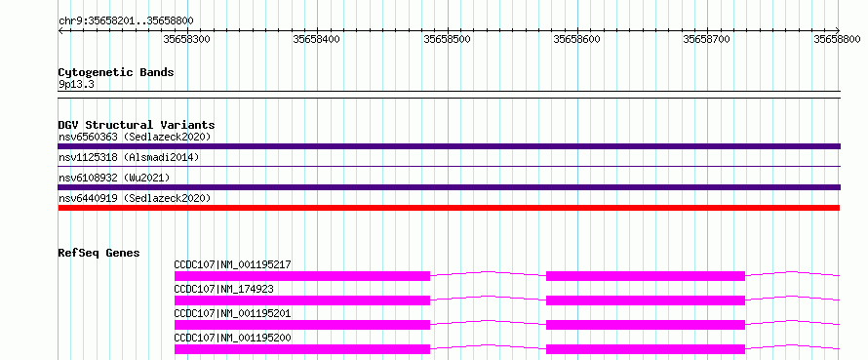This screenshot has height=360, width=868.
Task: Click the shorter exon of NM_001195201
Action: (x=646, y=325)
